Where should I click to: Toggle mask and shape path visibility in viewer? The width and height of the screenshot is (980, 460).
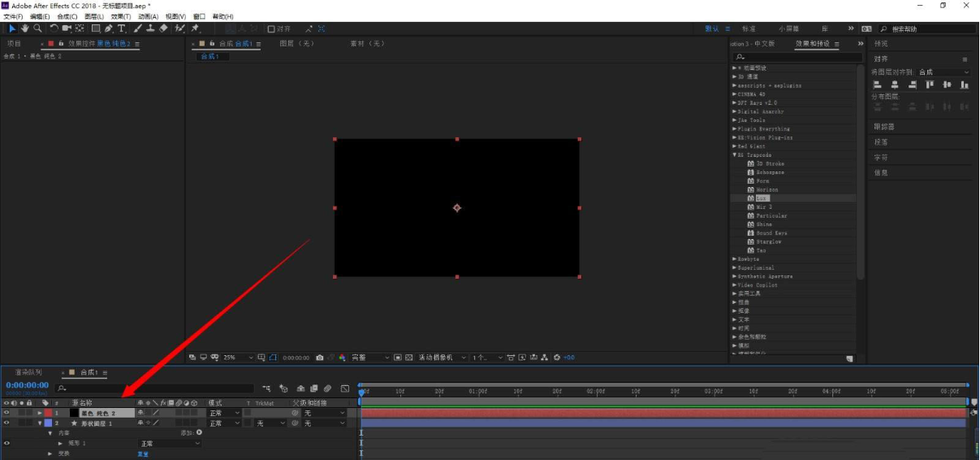click(274, 358)
